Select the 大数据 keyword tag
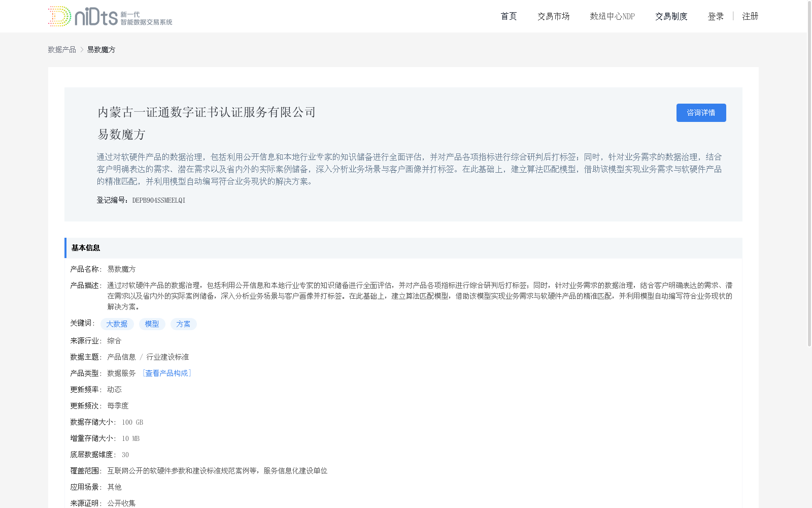812x508 pixels. 117,324
